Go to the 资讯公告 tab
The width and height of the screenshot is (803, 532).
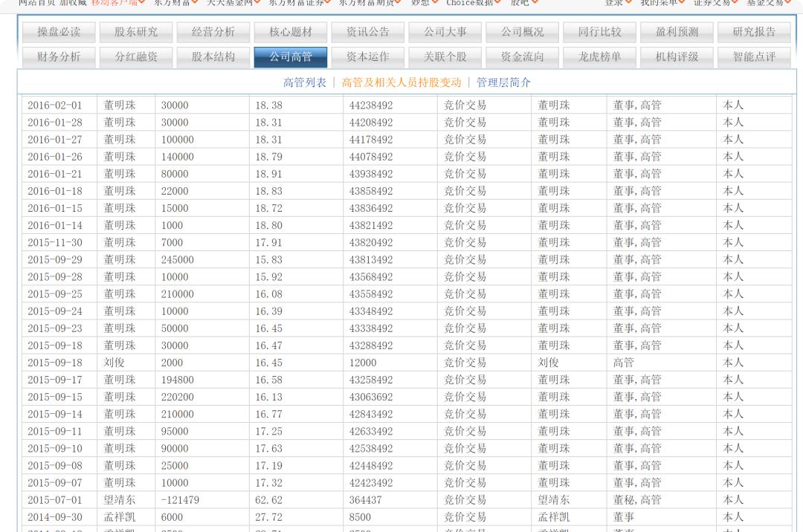click(x=368, y=32)
